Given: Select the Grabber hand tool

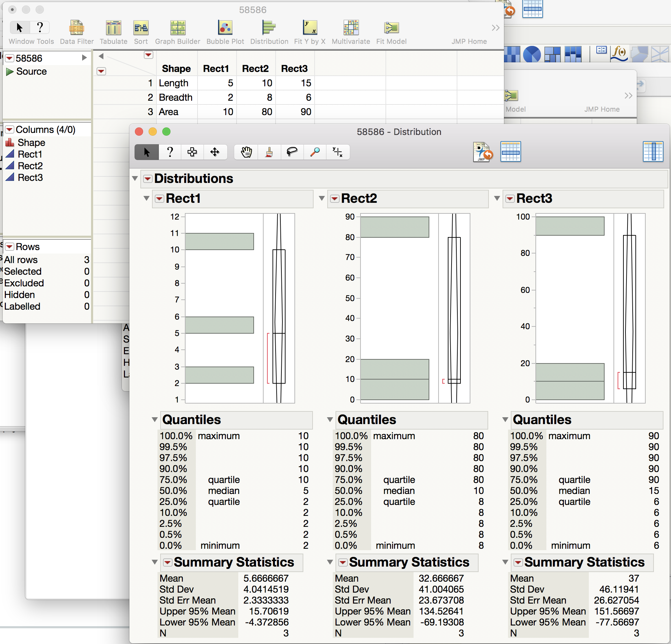Looking at the screenshot, I should [x=246, y=152].
